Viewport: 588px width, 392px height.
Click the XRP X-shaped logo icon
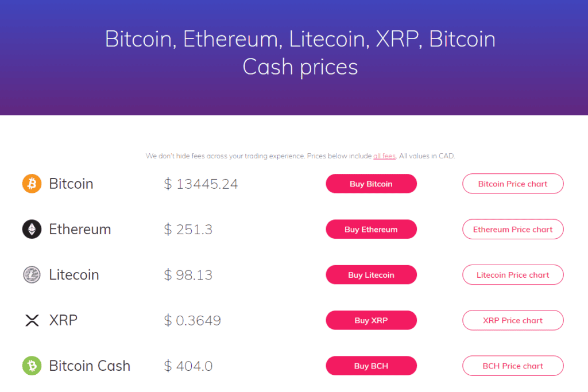(32, 320)
